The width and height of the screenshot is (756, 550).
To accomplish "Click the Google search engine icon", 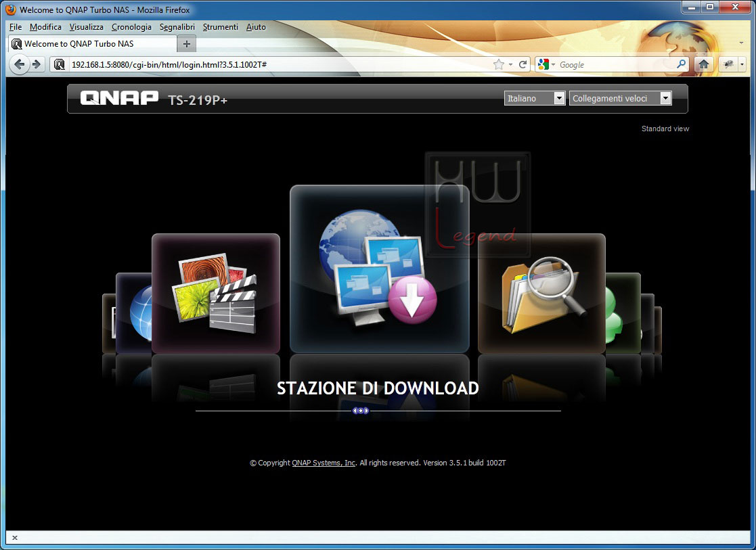I will click(543, 64).
